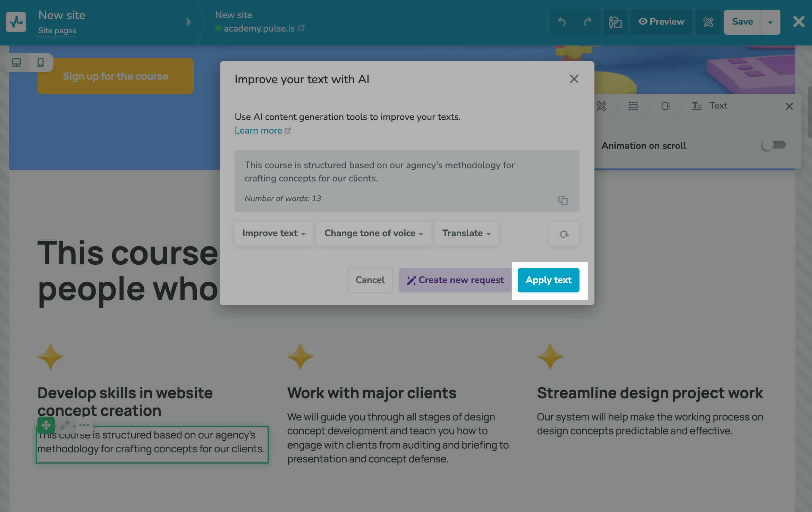Click the green move handle icon
Viewport: 812px width, 512px height.
click(46, 425)
